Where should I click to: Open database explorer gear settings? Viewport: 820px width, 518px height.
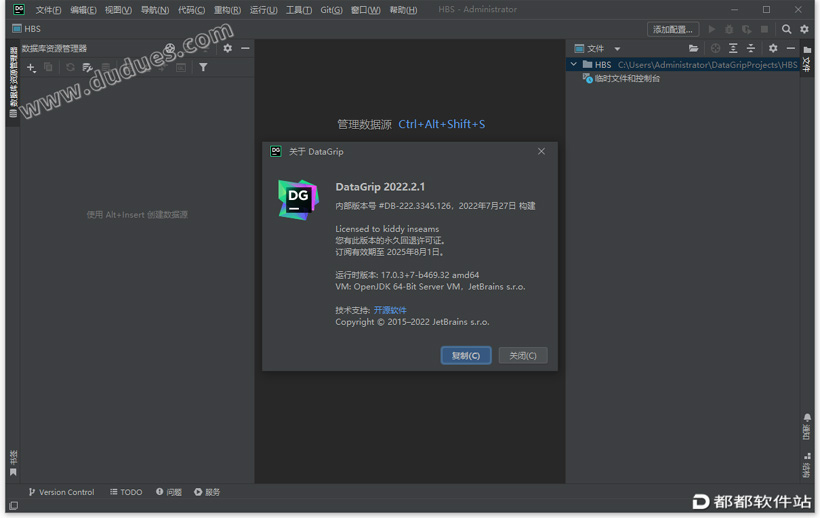[x=227, y=48]
